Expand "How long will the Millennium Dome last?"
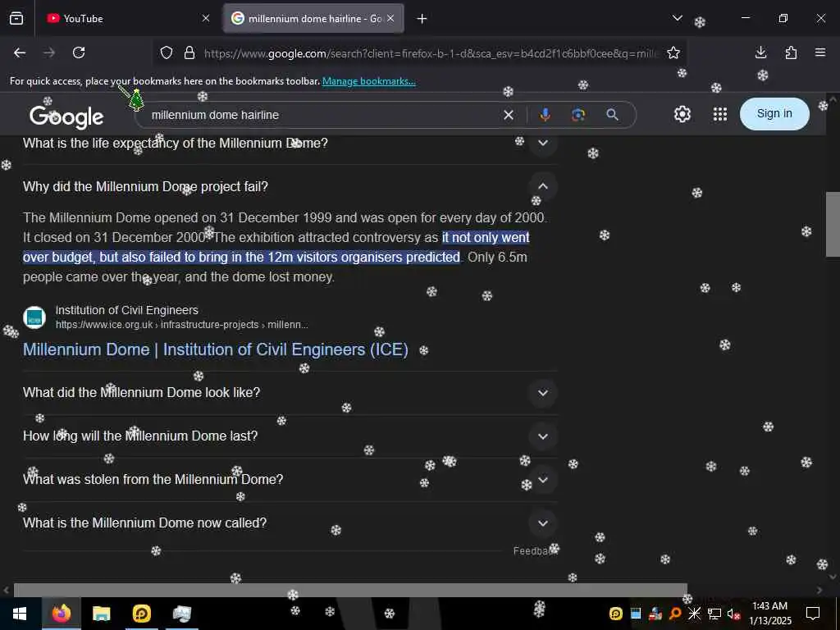The image size is (840, 630). click(x=543, y=436)
